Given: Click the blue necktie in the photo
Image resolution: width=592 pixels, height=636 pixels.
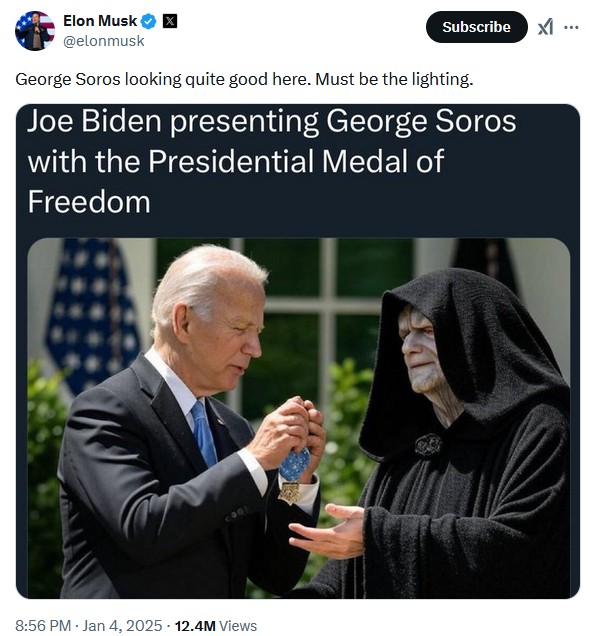Looking at the screenshot, I should click(x=205, y=434).
